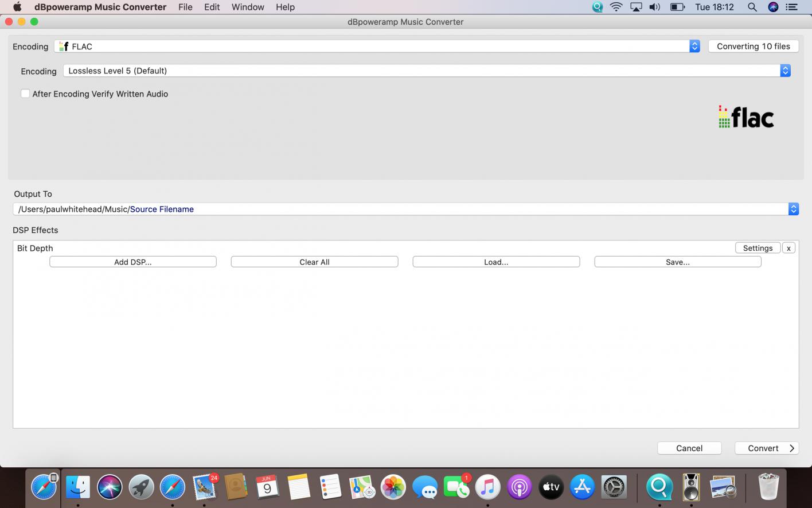The width and height of the screenshot is (812, 508).
Task: Open the Help menu
Action: [x=285, y=7]
